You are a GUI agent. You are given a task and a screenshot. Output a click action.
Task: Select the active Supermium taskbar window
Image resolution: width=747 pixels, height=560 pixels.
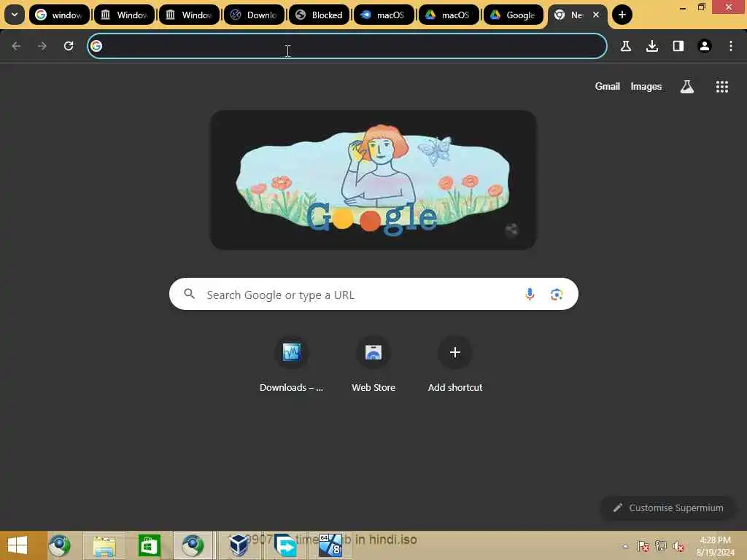pos(193,545)
